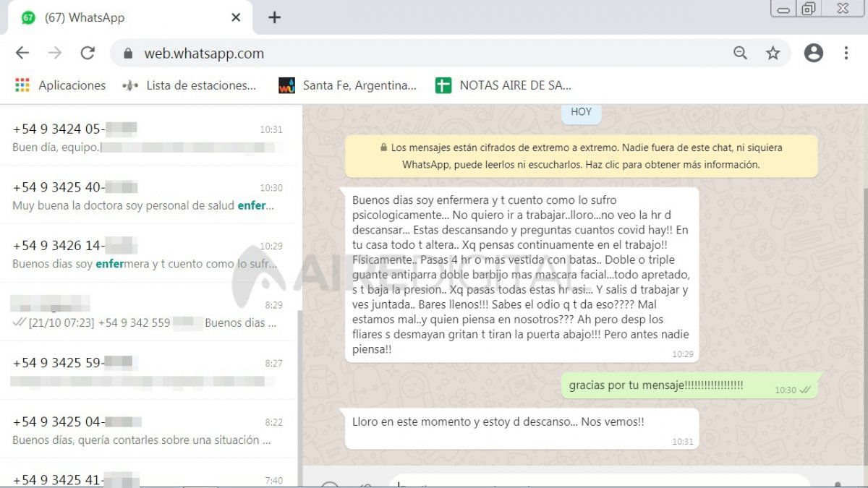The width and height of the screenshot is (868, 488).
Task: Open the Aplicaciones bookmark
Action: (61, 85)
